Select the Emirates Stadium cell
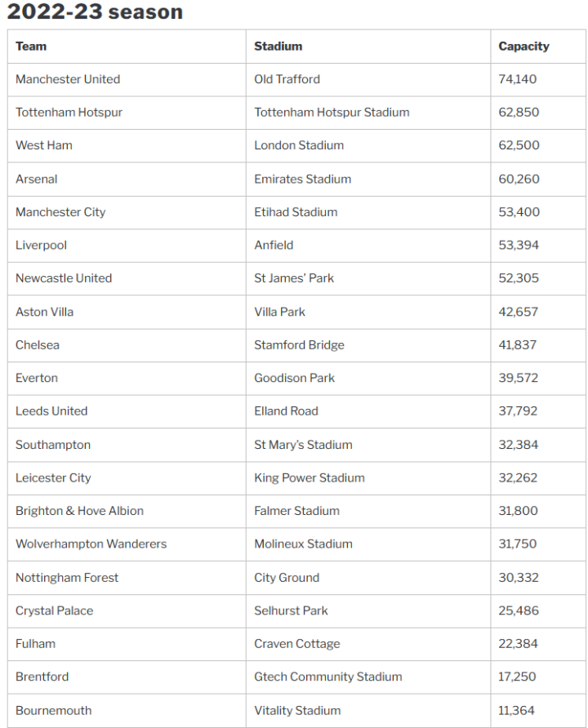This screenshot has height=728, width=588. click(x=303, y=179)
